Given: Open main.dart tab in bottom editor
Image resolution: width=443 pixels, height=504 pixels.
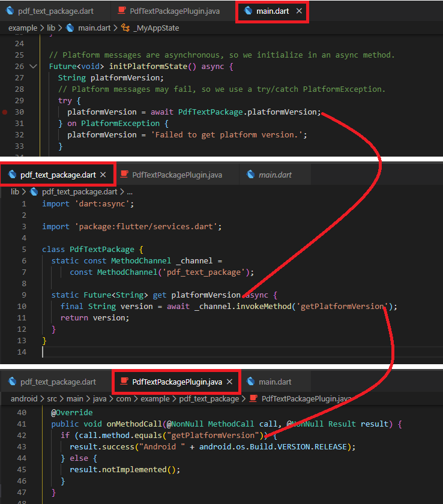Looking at the screenshot, I should (x=275, y=382).
